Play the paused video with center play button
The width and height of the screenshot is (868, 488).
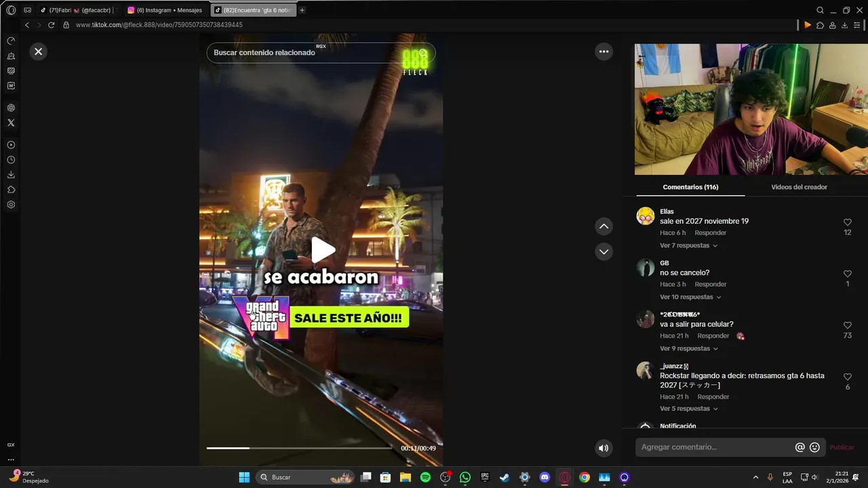[x=323, y=250]
